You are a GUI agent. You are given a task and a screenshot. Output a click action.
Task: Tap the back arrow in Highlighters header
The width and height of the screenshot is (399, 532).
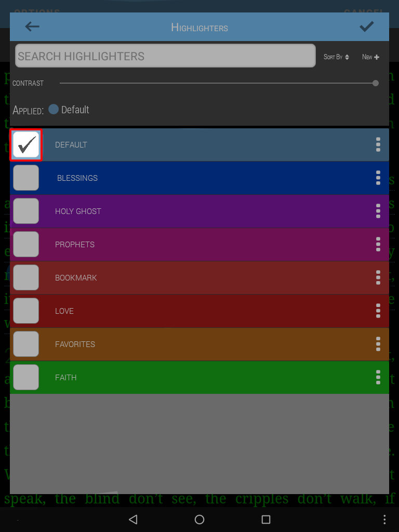(x=32, y=26)
